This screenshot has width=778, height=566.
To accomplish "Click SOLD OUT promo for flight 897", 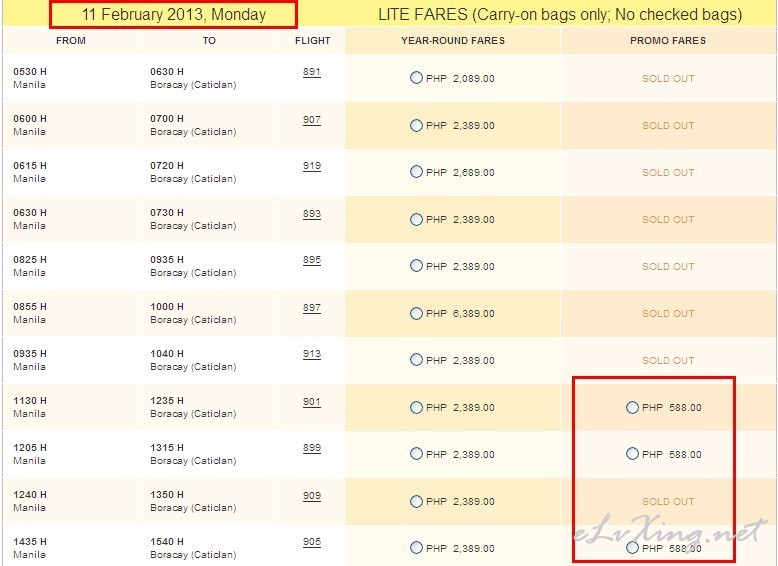I will tap(668, 314).
